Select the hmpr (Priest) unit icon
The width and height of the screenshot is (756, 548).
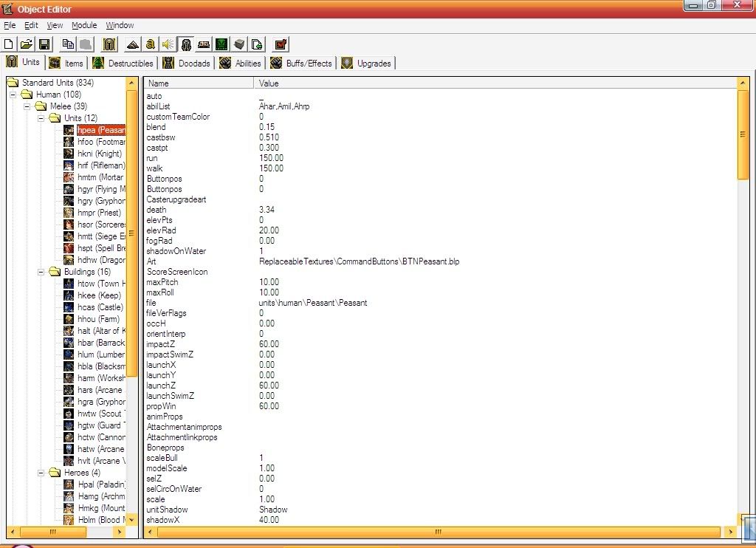[69, 213]
